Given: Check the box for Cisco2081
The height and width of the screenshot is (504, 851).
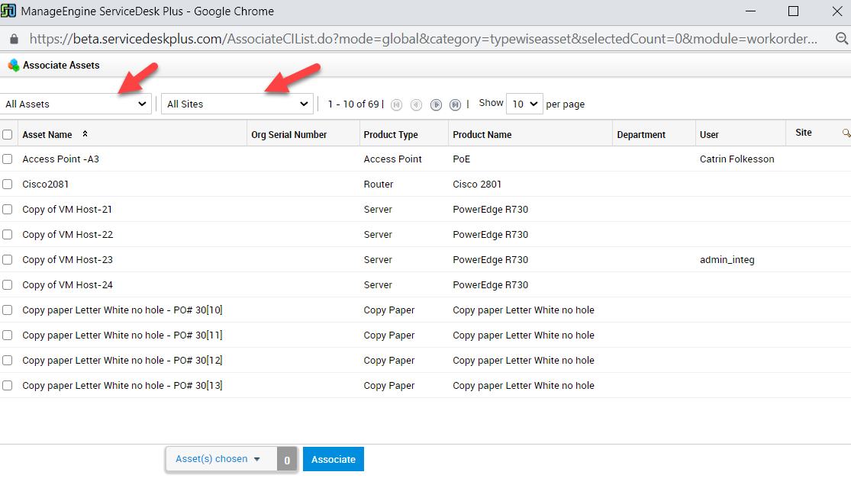Looking at the screenshot, I should (x=7, y=185).
